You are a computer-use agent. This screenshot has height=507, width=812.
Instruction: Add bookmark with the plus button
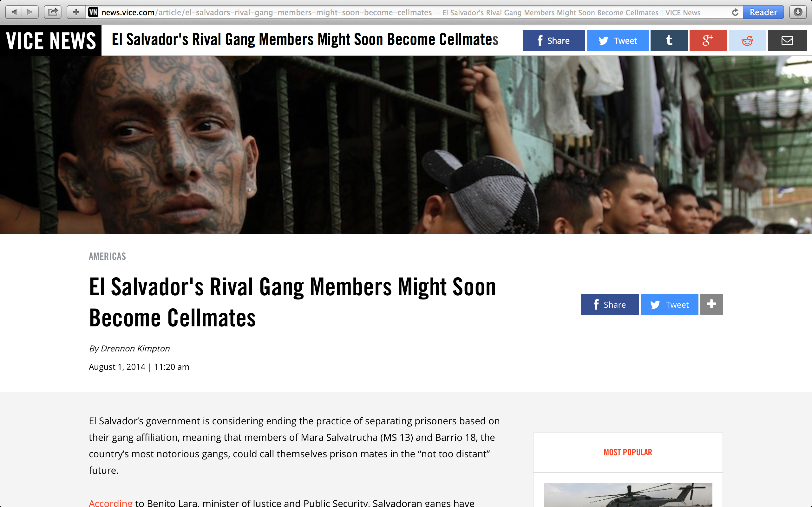point(76,12)
